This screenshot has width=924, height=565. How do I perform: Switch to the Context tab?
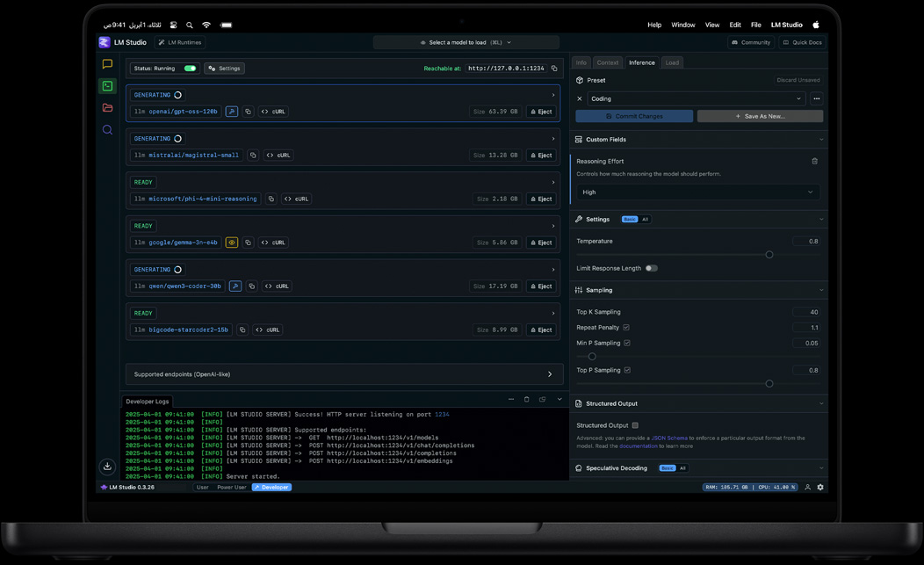coord(607,62)
